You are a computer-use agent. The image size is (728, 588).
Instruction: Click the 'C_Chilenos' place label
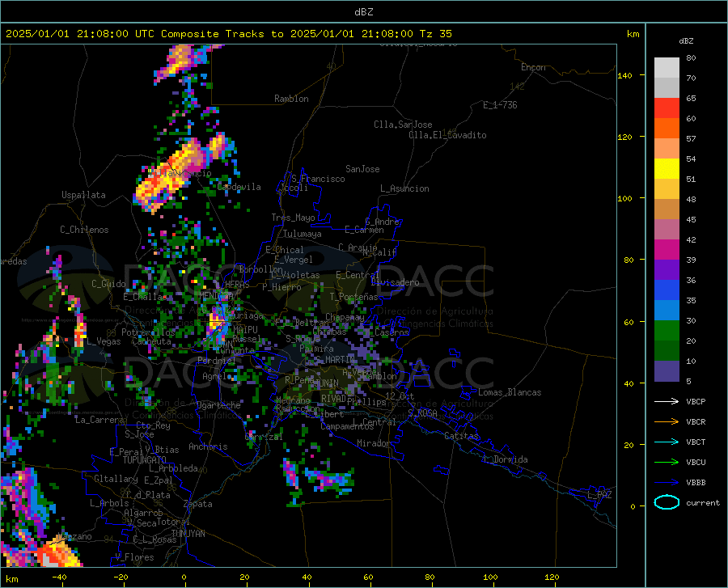click(84, 230)
